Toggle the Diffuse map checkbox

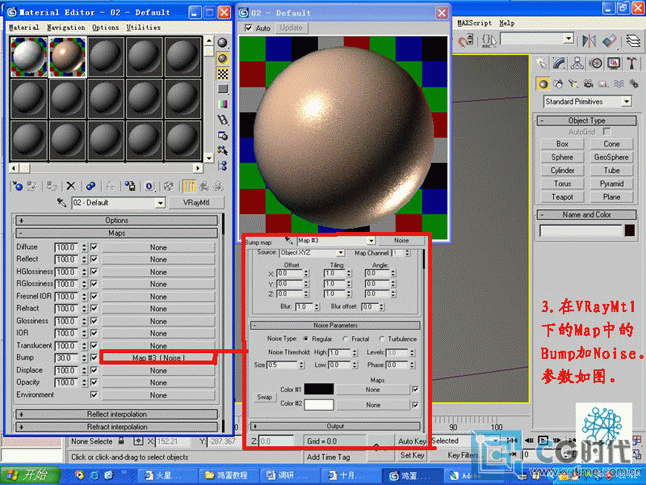(94, 247)
